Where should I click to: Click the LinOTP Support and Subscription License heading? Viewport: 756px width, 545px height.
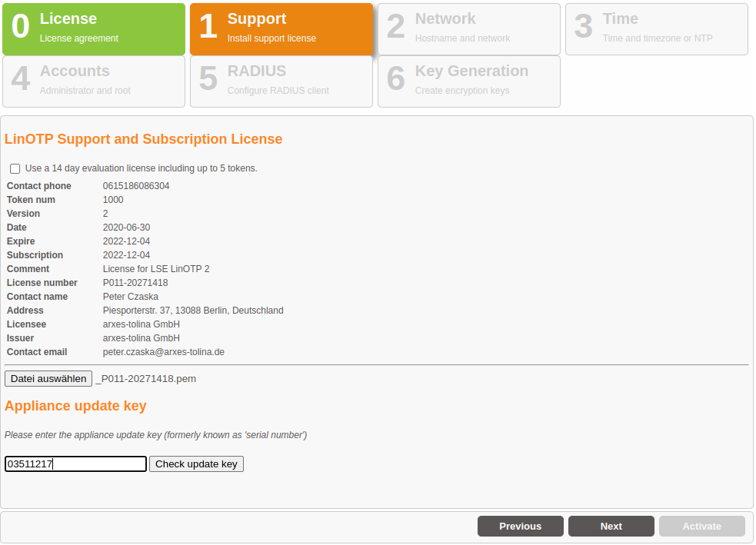pyautogui.click(x=144, y=139)
